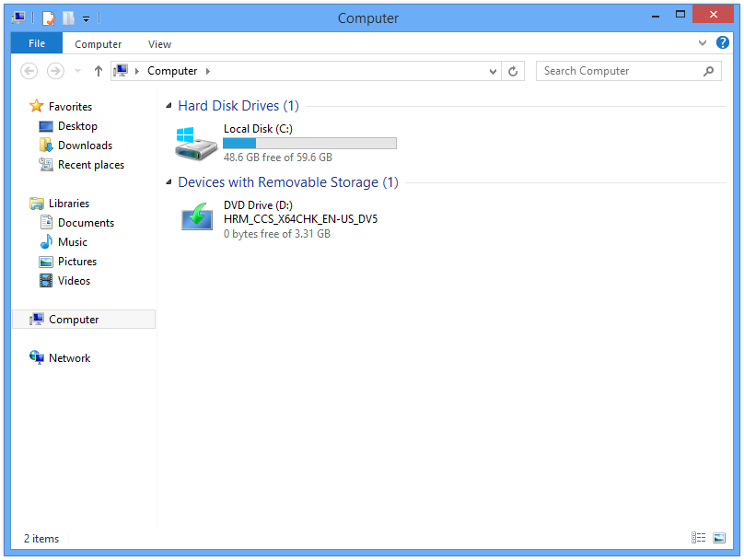Screen dimensions: 744x560
Task: Click the Hard Disk Drives (1) heading
Action: point(238,106)
